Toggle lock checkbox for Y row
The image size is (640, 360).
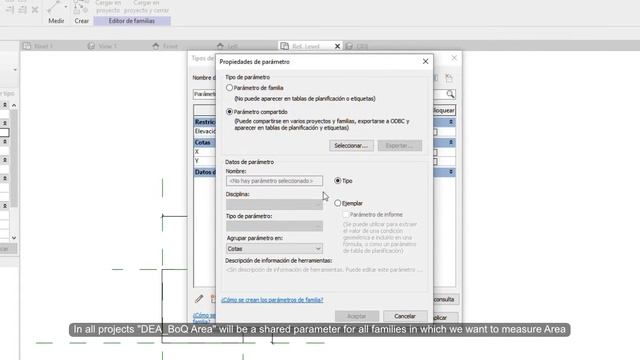[435, 161]
